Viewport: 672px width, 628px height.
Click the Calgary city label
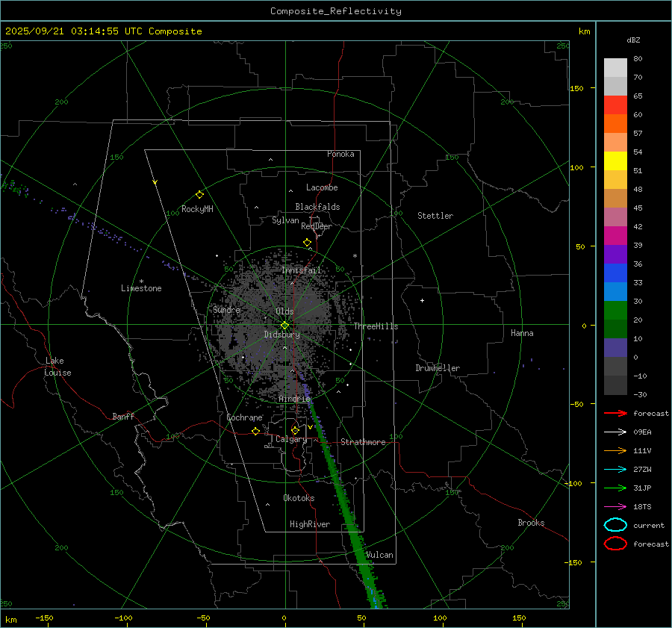click(x=290, y=440)
